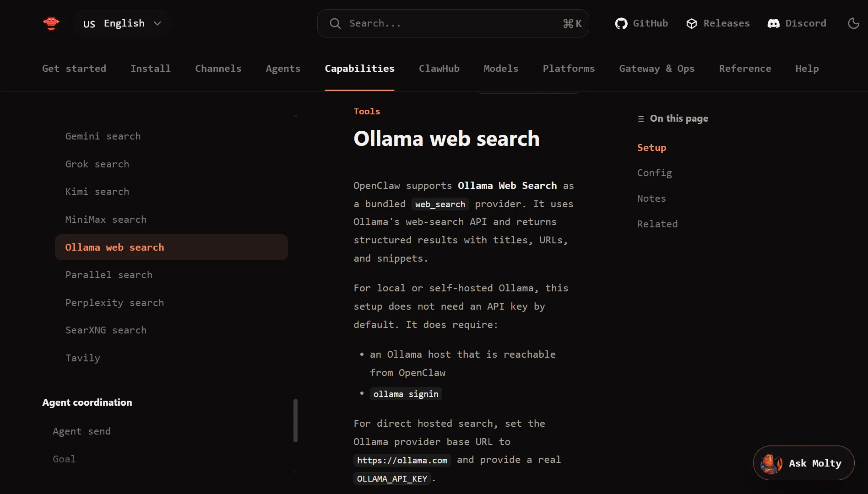Click the sidebar scrollbar thumb

click(x=295, y=421)
